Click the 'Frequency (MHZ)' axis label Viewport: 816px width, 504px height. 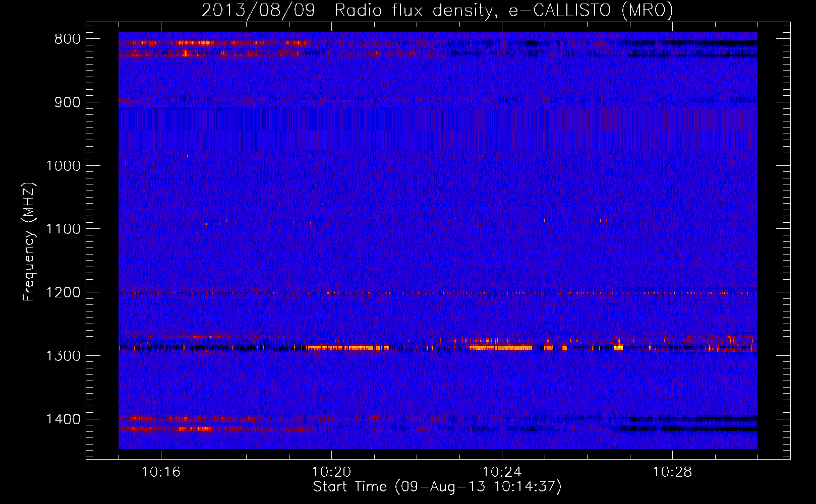[29, 242]
